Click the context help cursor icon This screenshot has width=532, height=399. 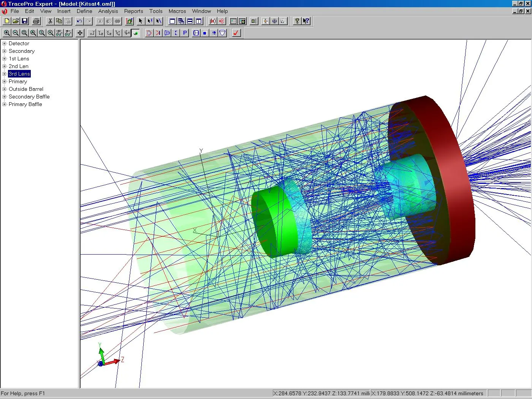pyautogui.click(x=306, y=21)
